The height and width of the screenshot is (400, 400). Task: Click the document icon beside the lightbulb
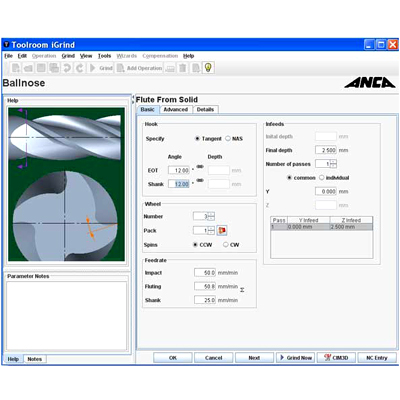pyautogui.click(x=196, y=68)
